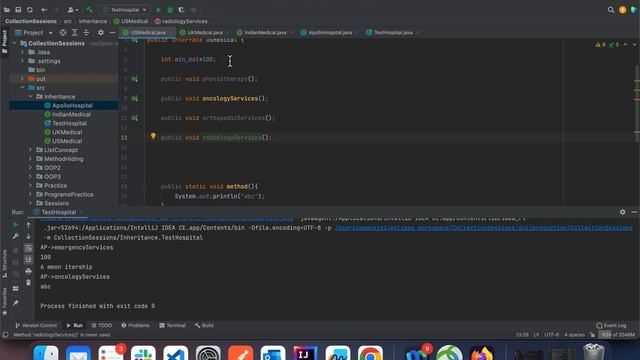Click the warnings indicator in editor corner
The height and width of the screenshot is (360, 640).
pos(600,44)
